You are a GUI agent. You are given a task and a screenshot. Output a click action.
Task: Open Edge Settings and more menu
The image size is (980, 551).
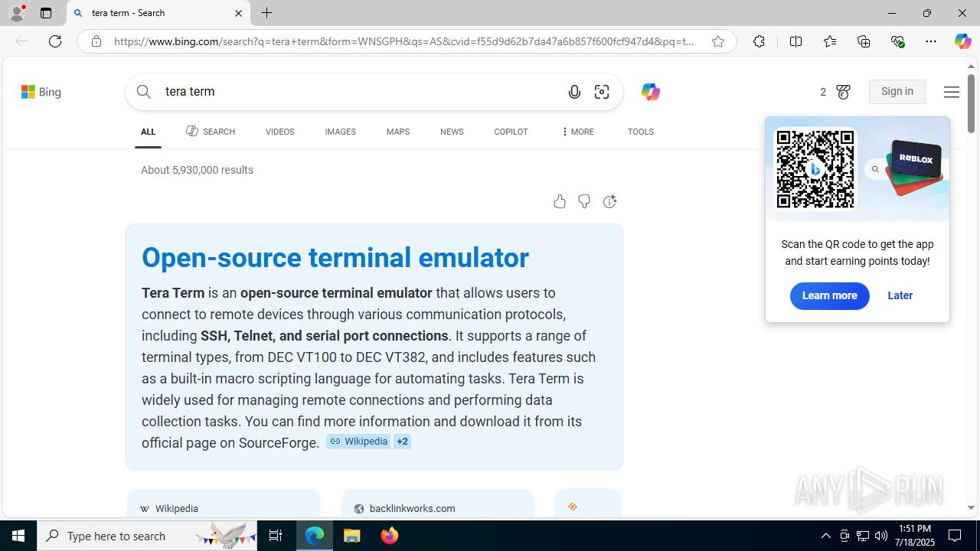[x=931, y=41]
